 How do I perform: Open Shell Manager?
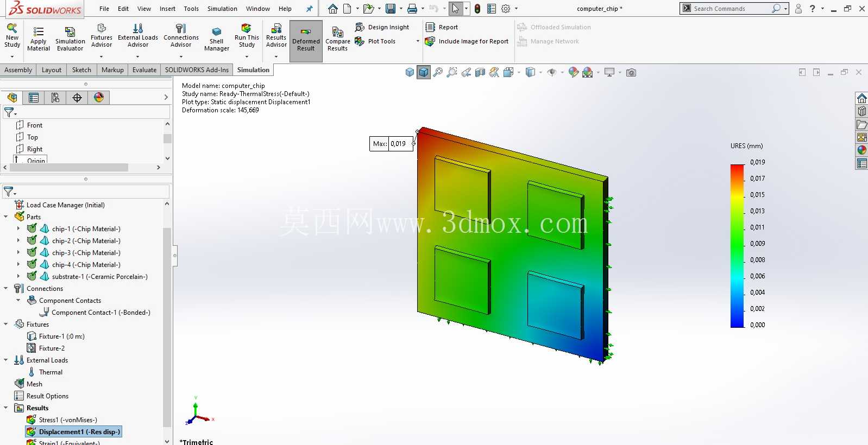(x=217, y=39)
